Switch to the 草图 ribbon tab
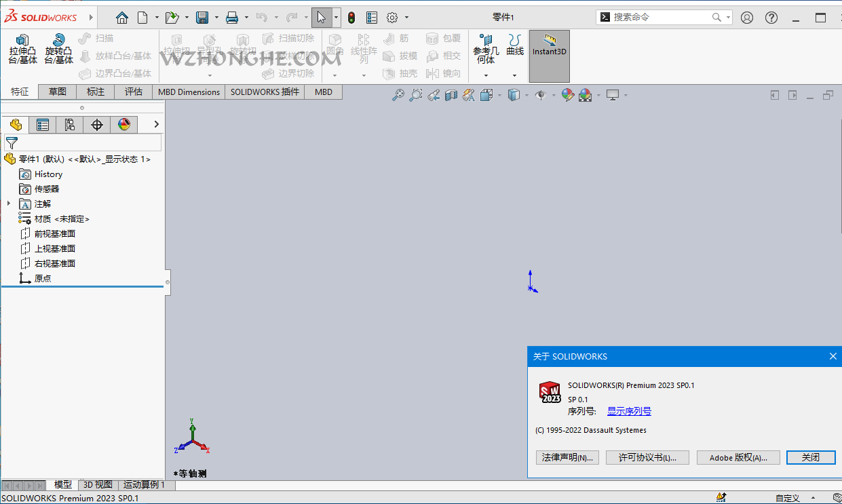Viewport: 842px width, 504px height. [57, 92]
